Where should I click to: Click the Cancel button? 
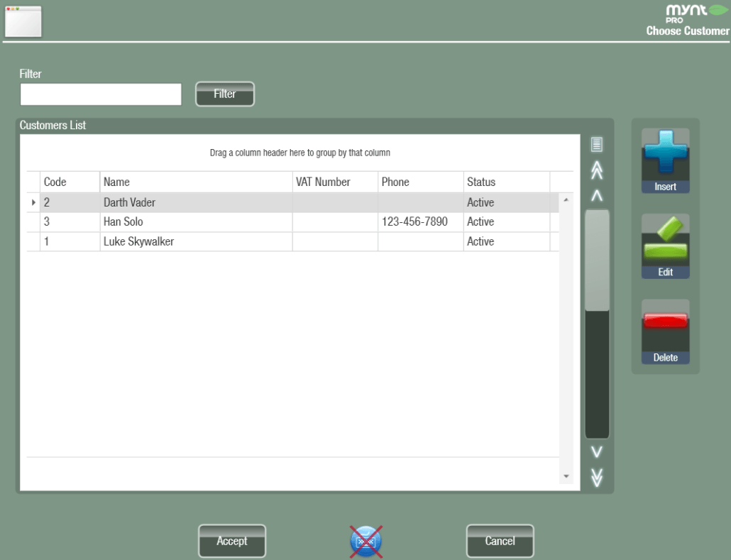pyautogui.click(x=500, y=540)
